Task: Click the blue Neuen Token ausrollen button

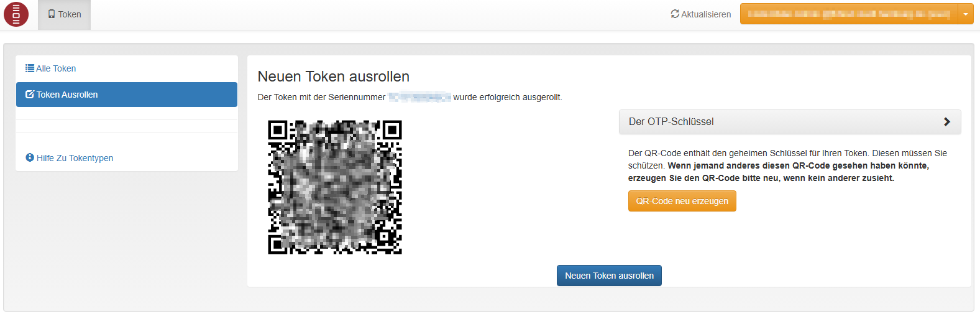Action: pyautogui.click(x=609, y=276)
